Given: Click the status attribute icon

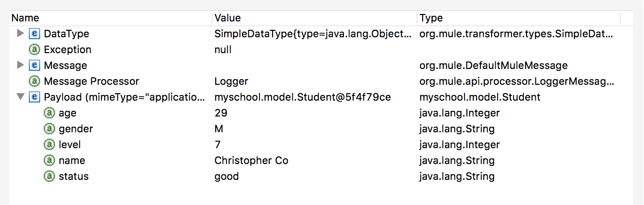Looking at the screenshot, I should pyautogui.click(x=49, y=176).
